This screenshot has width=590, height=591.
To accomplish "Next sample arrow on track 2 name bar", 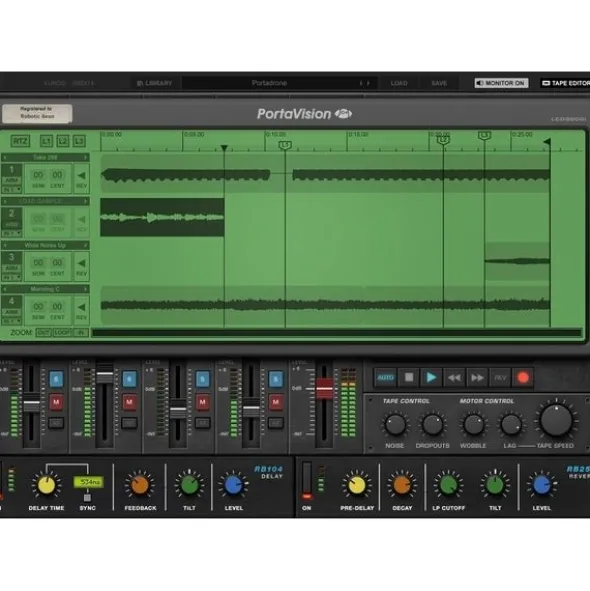I will point(86,201).
